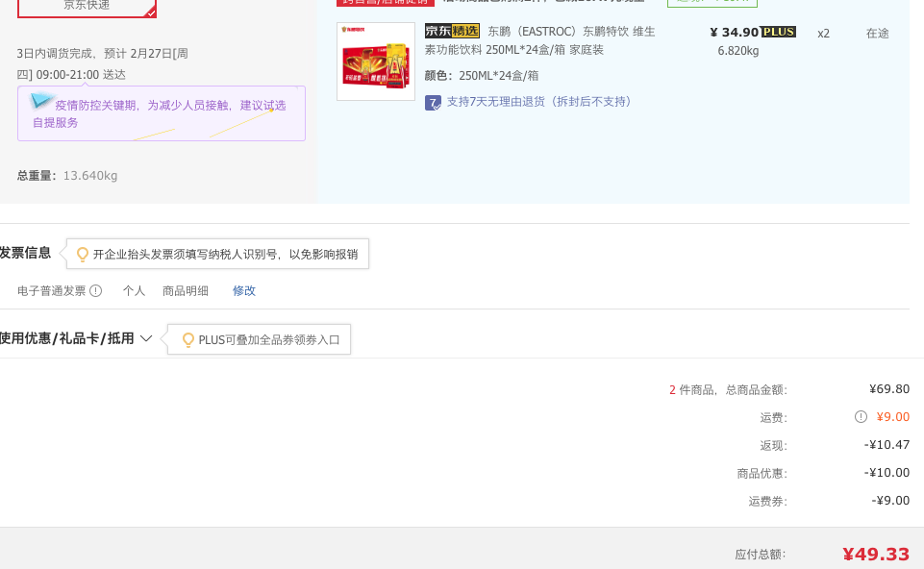Viewport: 924px width, 569px height.
Task: Click the 在途 stock status text
Action: tap(877, 33)
